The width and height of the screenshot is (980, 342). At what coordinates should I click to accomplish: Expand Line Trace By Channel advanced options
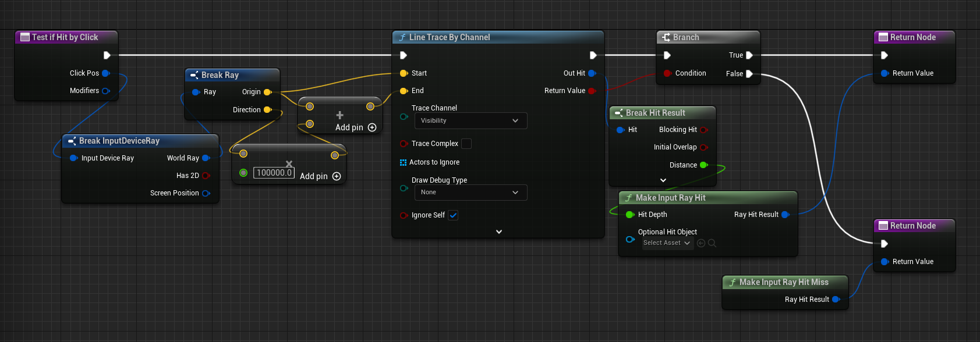[x=499, y=231]
